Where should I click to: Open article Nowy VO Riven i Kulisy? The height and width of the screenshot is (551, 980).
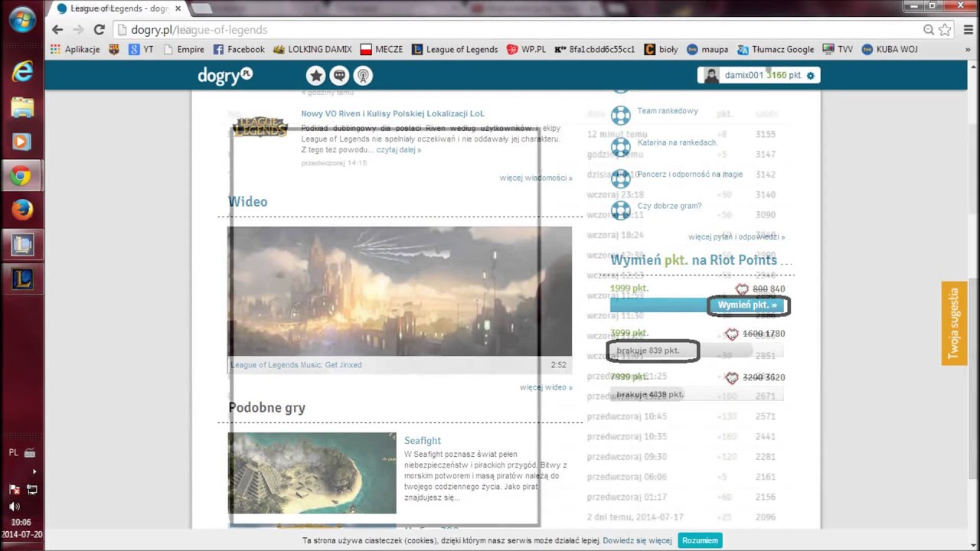click(393, 113)
